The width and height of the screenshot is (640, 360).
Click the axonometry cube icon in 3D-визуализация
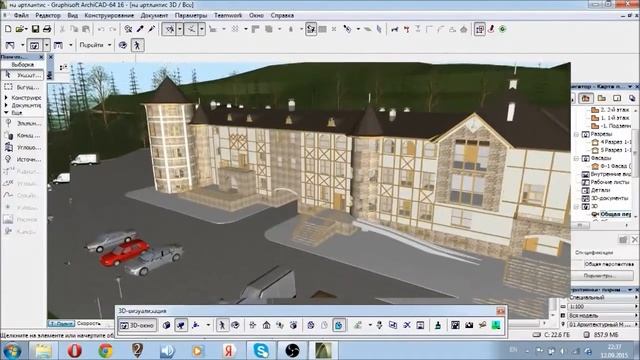(x=167, y=325)
